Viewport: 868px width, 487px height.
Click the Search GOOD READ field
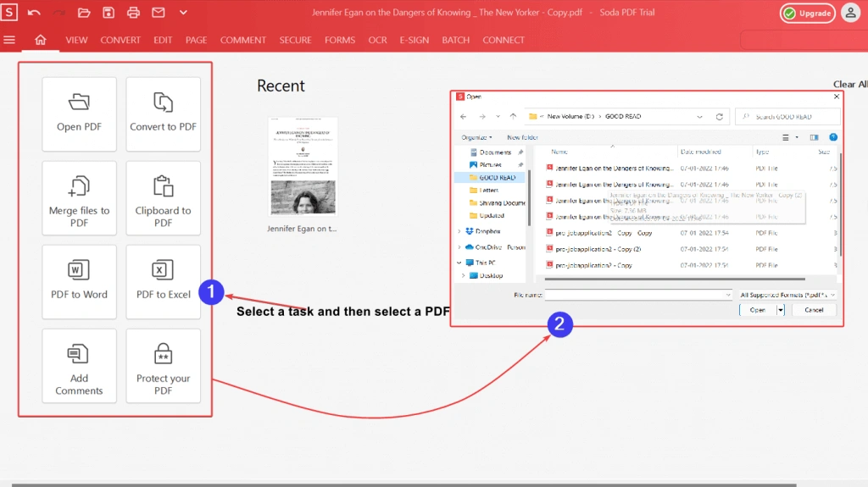787,117
